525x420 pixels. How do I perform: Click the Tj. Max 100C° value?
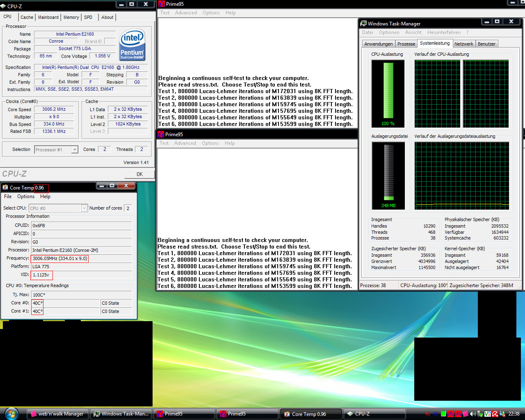point(81,294)
